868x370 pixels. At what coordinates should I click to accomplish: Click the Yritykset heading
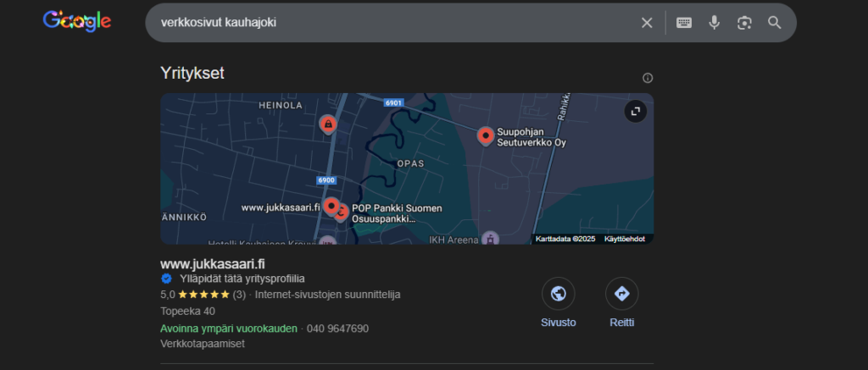[x=192, y=73]
